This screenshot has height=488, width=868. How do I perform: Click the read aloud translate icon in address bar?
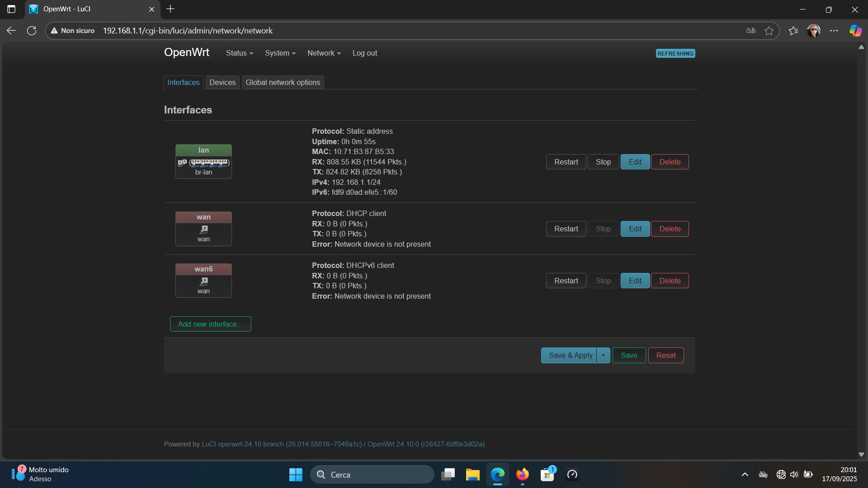coord(750,31)
